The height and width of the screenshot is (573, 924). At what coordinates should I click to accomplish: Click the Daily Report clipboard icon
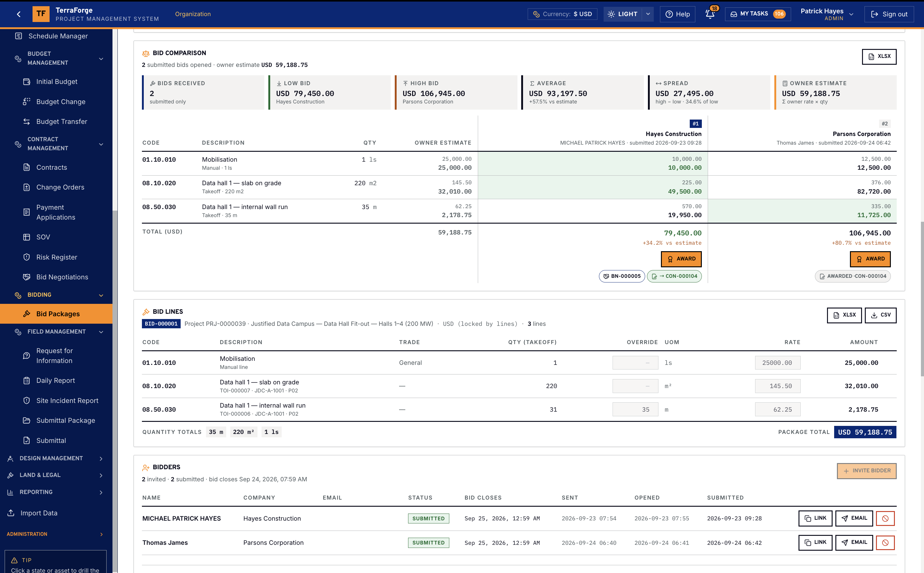27,380
